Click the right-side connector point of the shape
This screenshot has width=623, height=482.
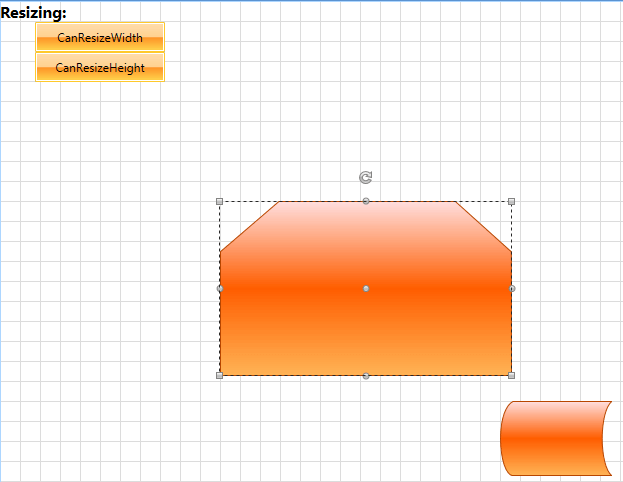(x=512, y=288)
